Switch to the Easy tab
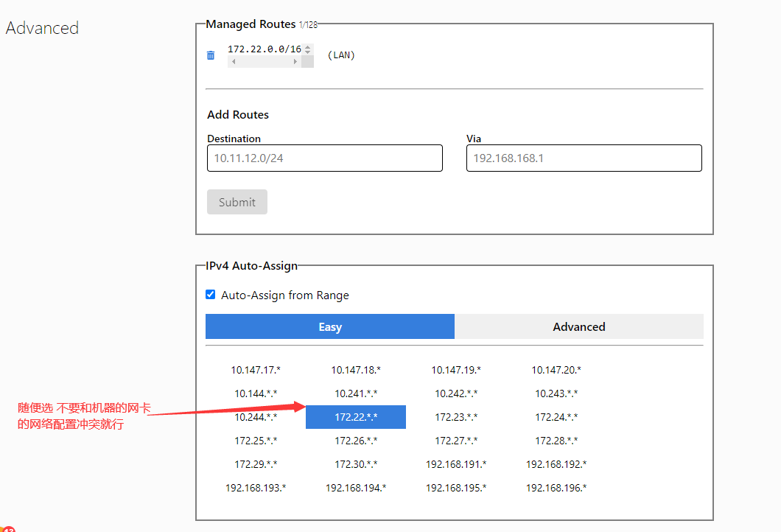 (330, 326)
